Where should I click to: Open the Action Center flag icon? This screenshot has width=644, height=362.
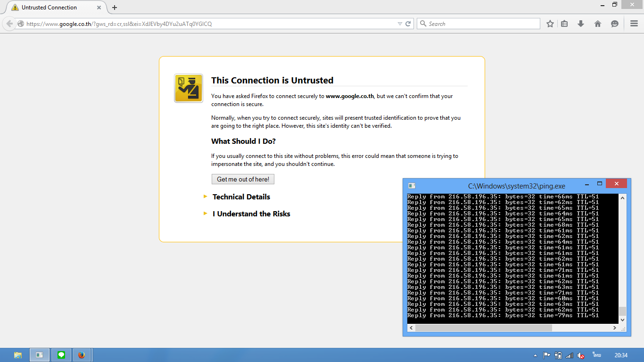click(547, 355)
